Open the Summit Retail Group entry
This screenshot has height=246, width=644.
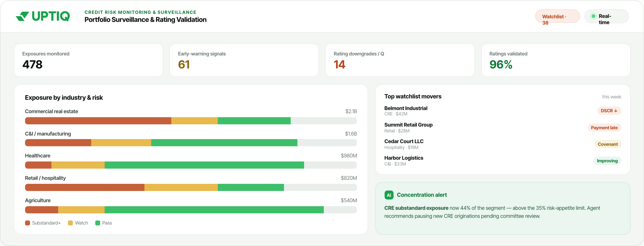point(502,127)
